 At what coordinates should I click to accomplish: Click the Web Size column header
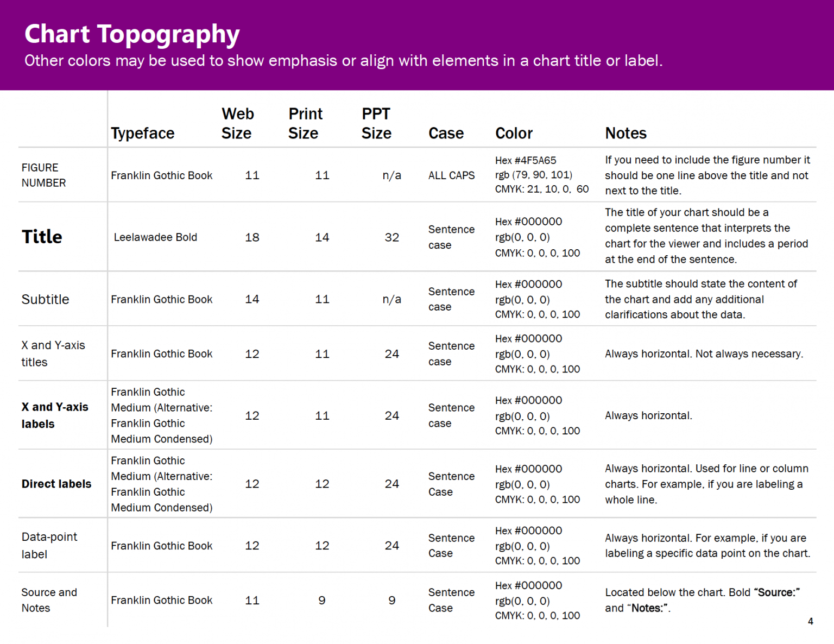(237, 123)
